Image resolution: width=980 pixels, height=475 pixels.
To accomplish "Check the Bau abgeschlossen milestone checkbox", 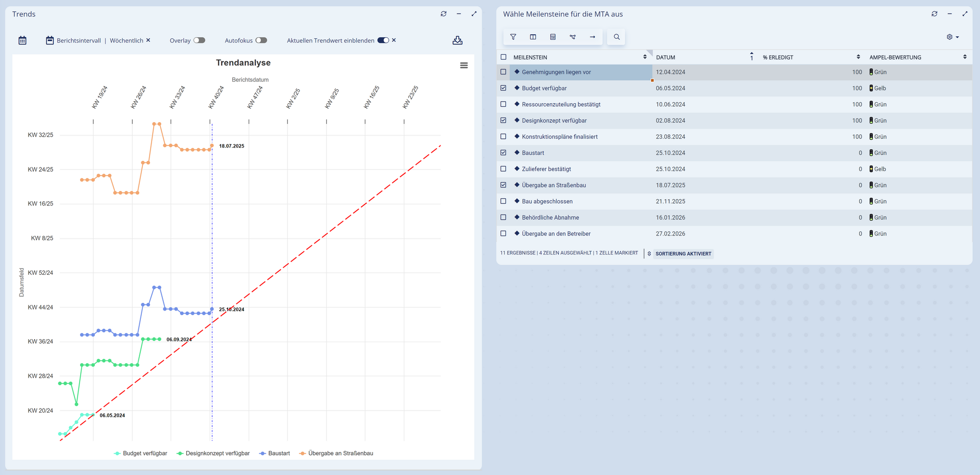I will tap(503, 201).
